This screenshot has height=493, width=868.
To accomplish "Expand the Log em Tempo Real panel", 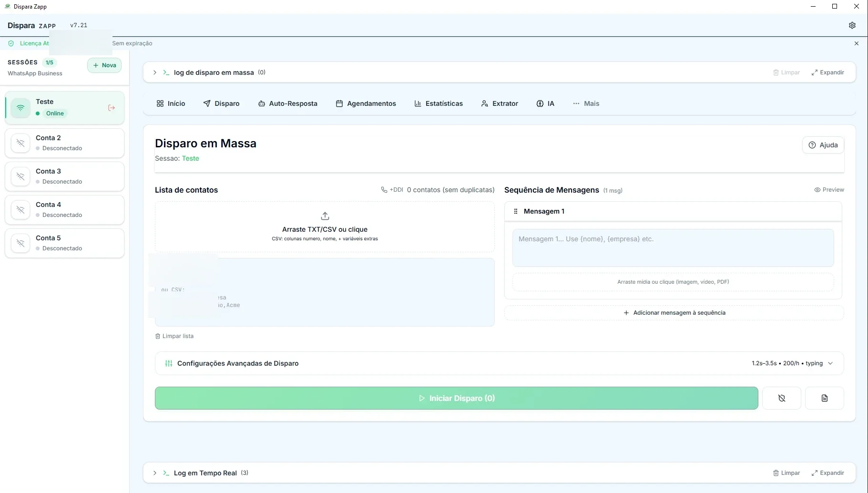I will (x=828, y=473).
